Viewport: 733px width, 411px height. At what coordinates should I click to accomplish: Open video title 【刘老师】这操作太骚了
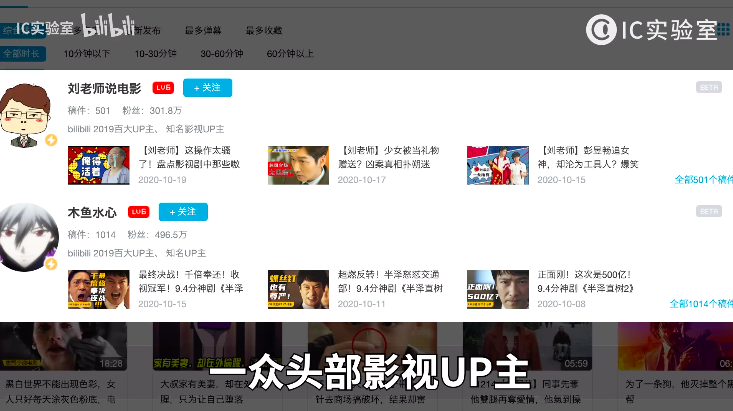189,157
